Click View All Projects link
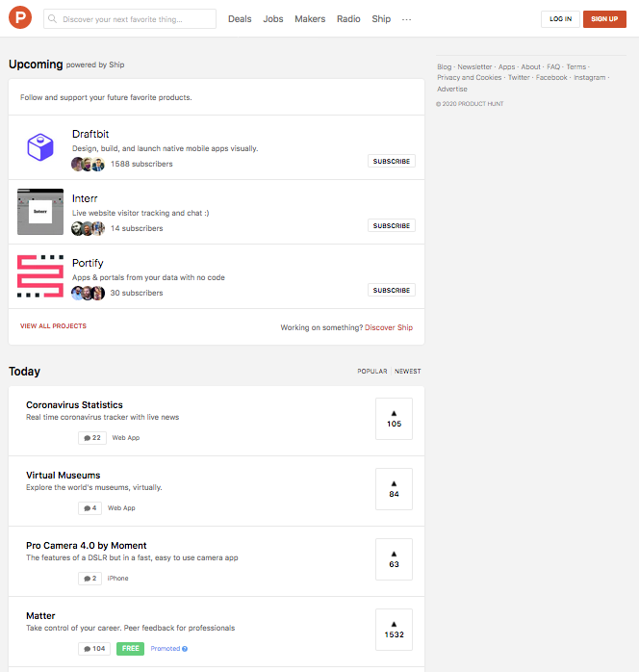The image size is (639, 672). click(53, 325)
